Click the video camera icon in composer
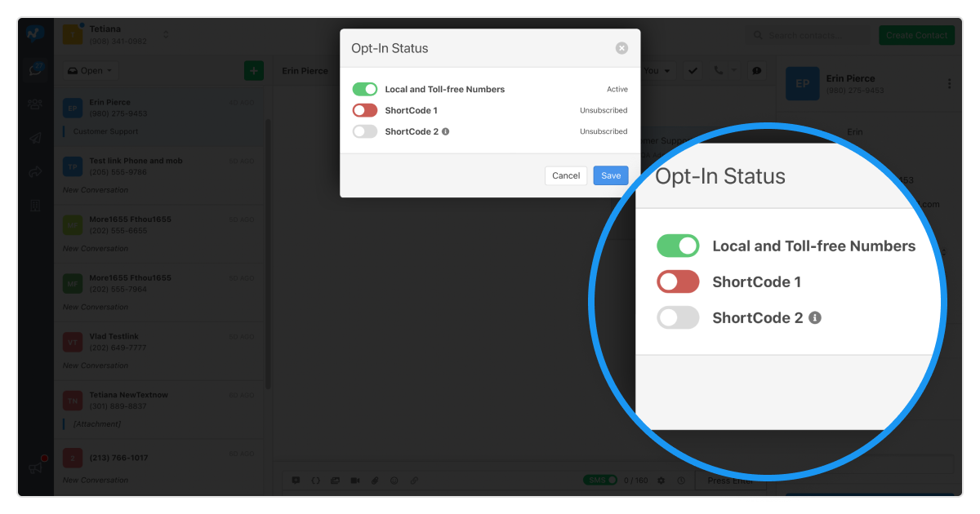Screen dimensions: 980x514 [x=355, y=481]
